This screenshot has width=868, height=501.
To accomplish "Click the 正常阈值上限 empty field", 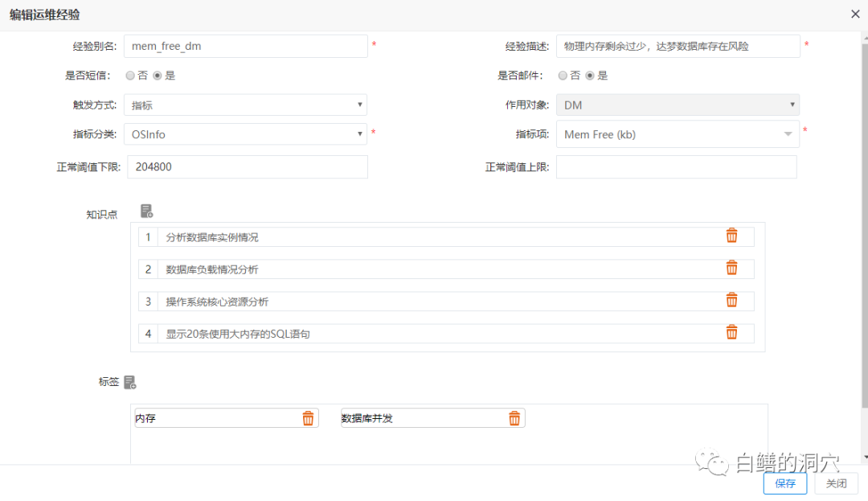I will click(x=676, y=167).
